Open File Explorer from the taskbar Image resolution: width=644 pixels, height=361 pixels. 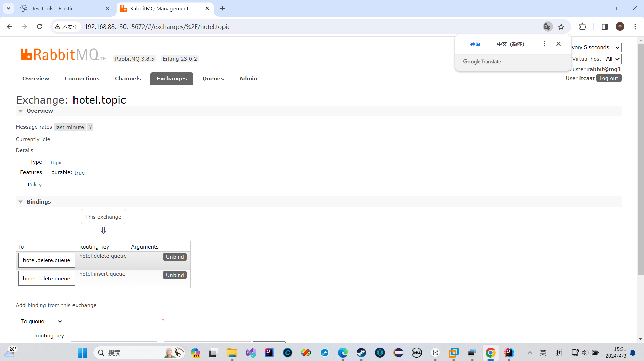pyautogui.click(x=232, y=353)
